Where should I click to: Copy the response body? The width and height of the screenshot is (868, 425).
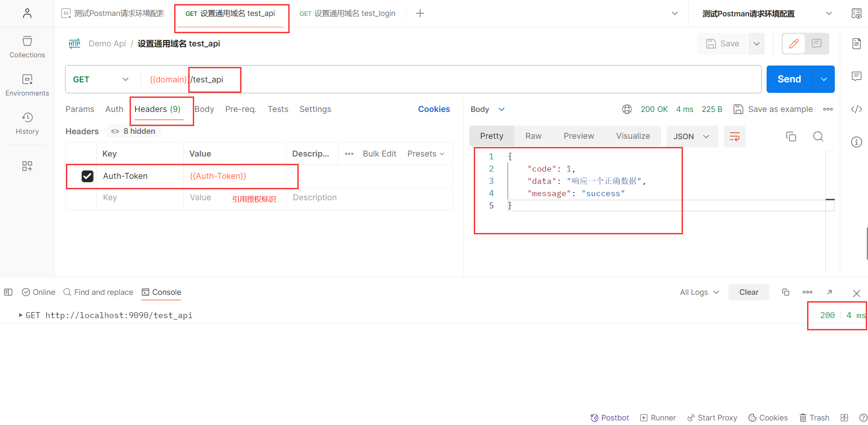point(791,137)
